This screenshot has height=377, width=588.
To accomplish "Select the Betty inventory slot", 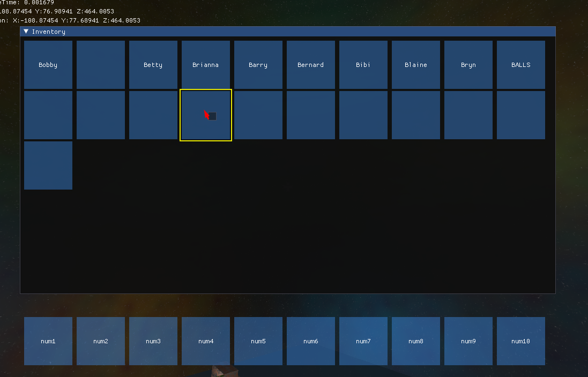I will point(153,64).
